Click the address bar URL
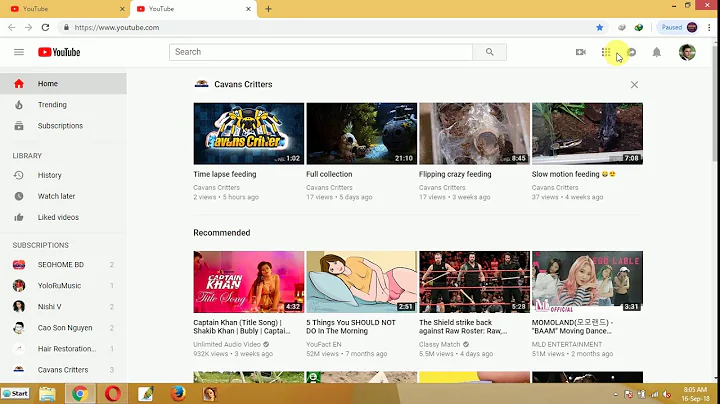The image size is (720, 404). [117, 28]
